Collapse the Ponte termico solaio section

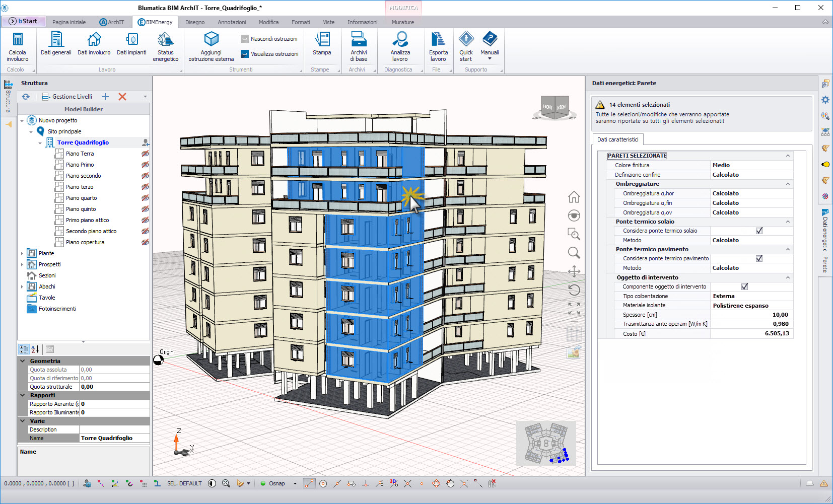788,222
